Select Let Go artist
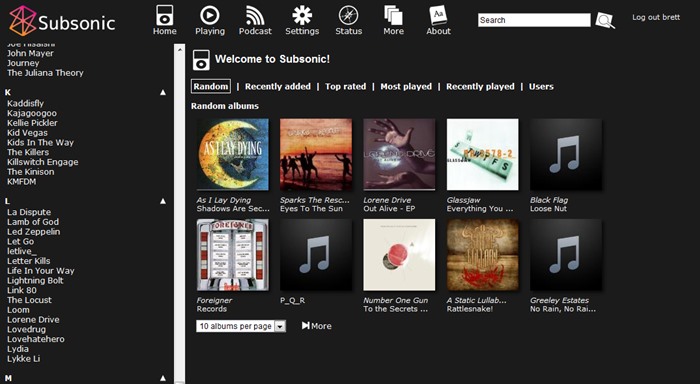 coord(21,242)
